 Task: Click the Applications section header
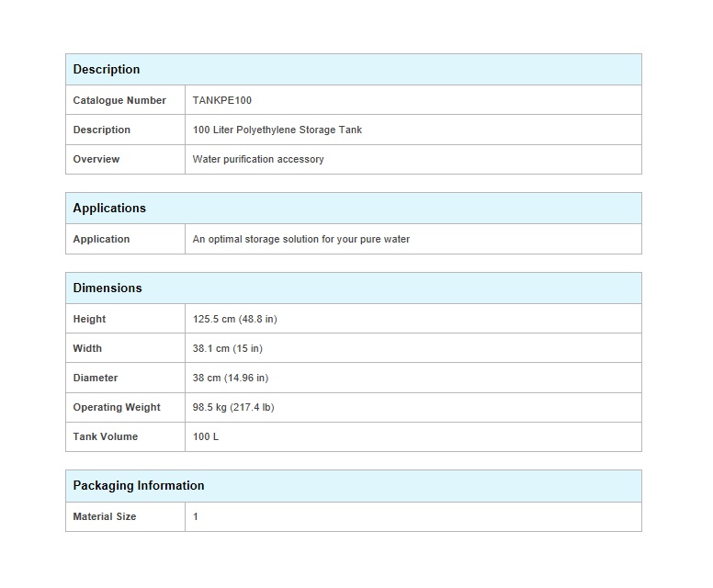point(354,208)
